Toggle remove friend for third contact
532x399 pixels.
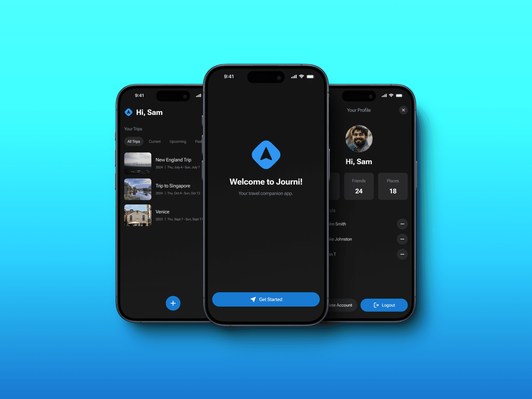(402, 254)
